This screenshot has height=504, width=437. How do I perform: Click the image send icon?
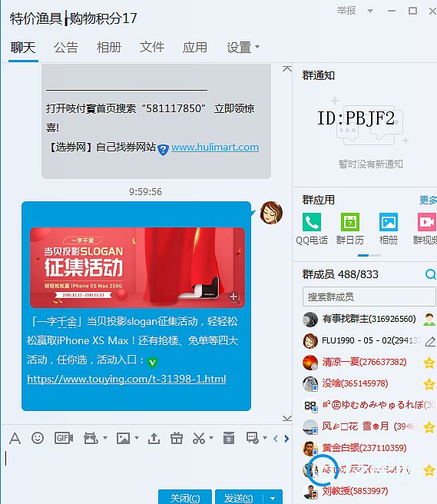[x=124, y=438]
